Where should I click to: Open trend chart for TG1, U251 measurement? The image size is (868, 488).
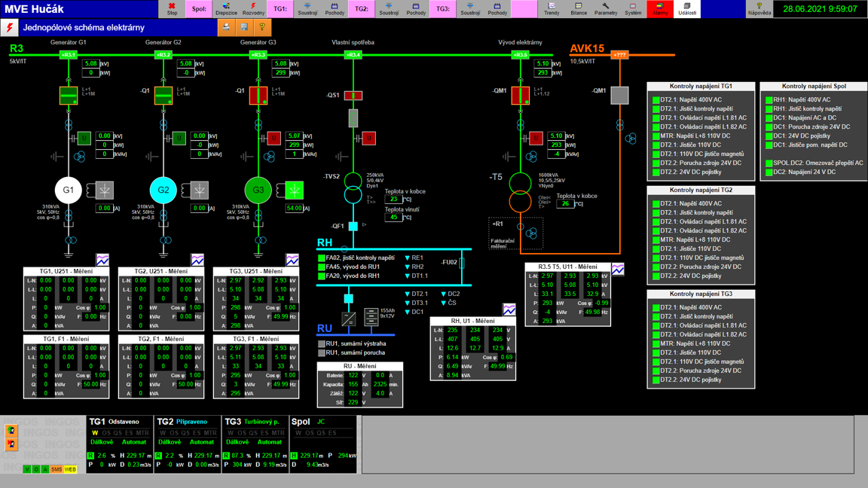click(102, 260)
